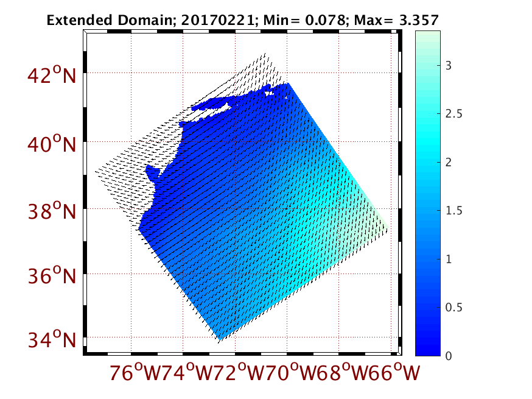Click the 66°W longitude label
This screenshot has width=532, height=399.
pyautogui.click(x=395, y=372)
